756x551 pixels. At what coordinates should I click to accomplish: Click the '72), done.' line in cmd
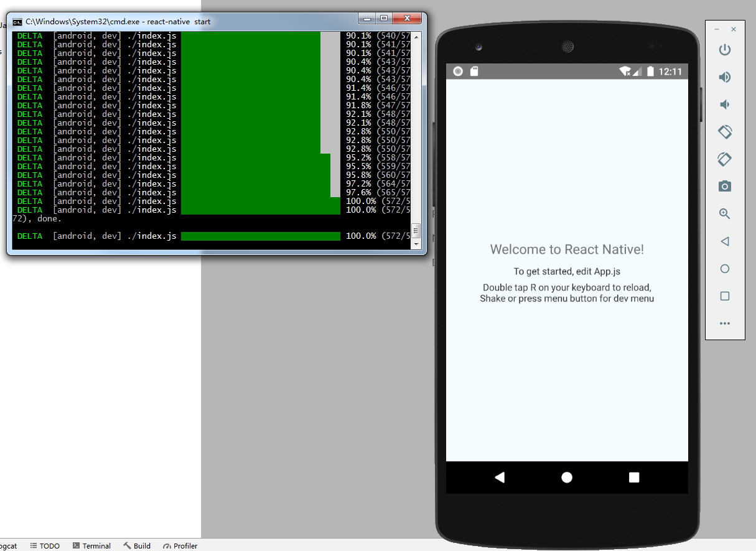click(37, 219)
